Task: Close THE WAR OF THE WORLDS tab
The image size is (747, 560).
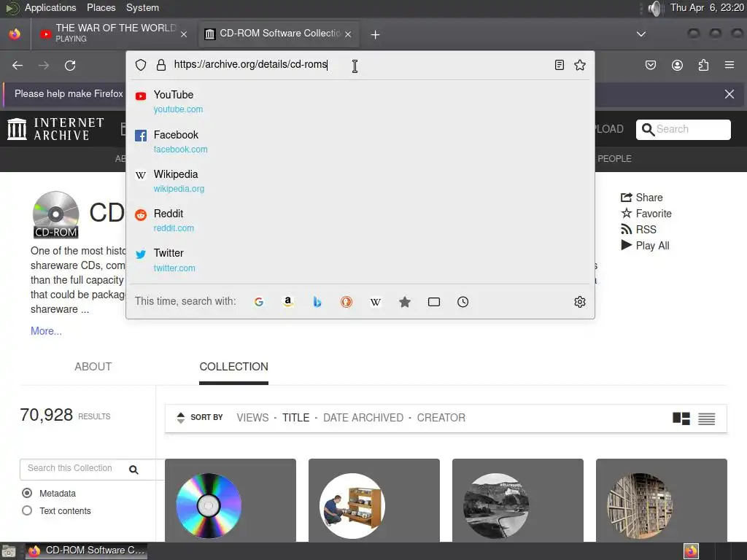Action: 184,34
